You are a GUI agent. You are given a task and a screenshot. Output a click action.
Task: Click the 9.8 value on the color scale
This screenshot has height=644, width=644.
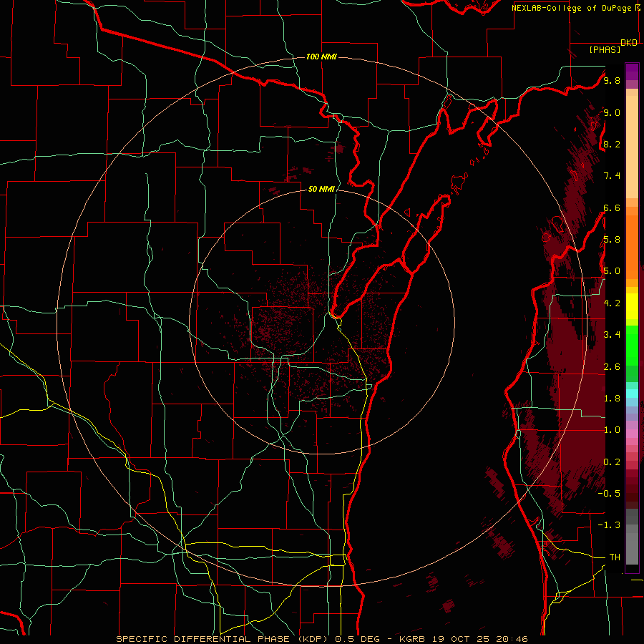pyautogui.click(x=612, y=80)
